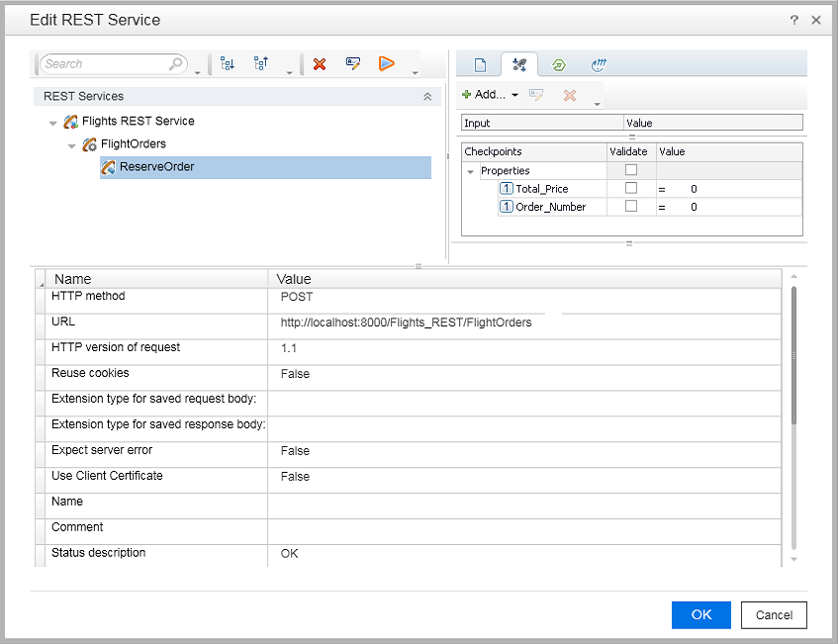This screenshot has width=838, height=644.
Task: Check Validate box for Total_Price
Action: (630, 189)
